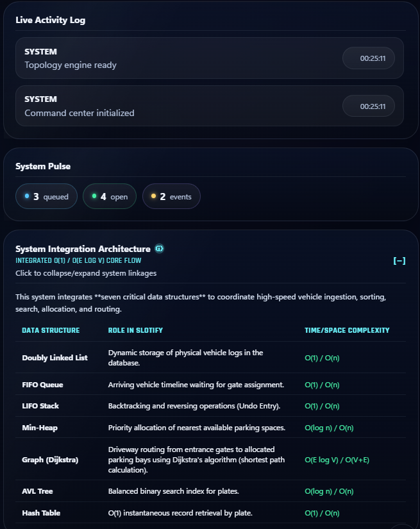Select the 4 open status pill

[x=110, y=196]
